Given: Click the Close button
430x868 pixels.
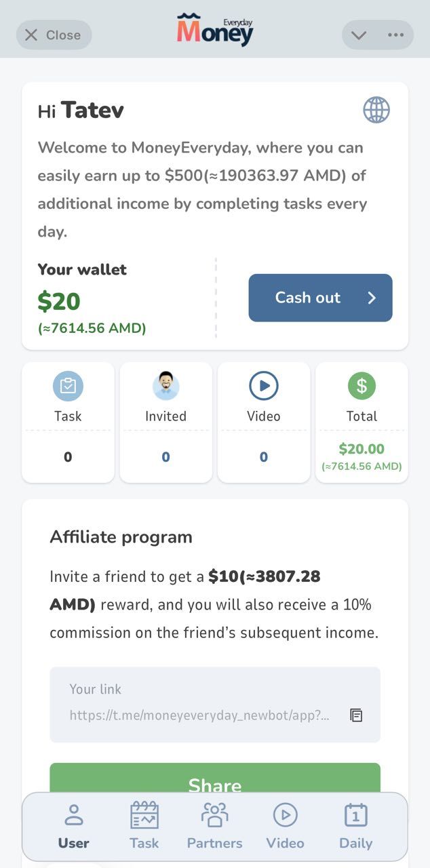Looking at the screenshot, I should coord(54,35).
